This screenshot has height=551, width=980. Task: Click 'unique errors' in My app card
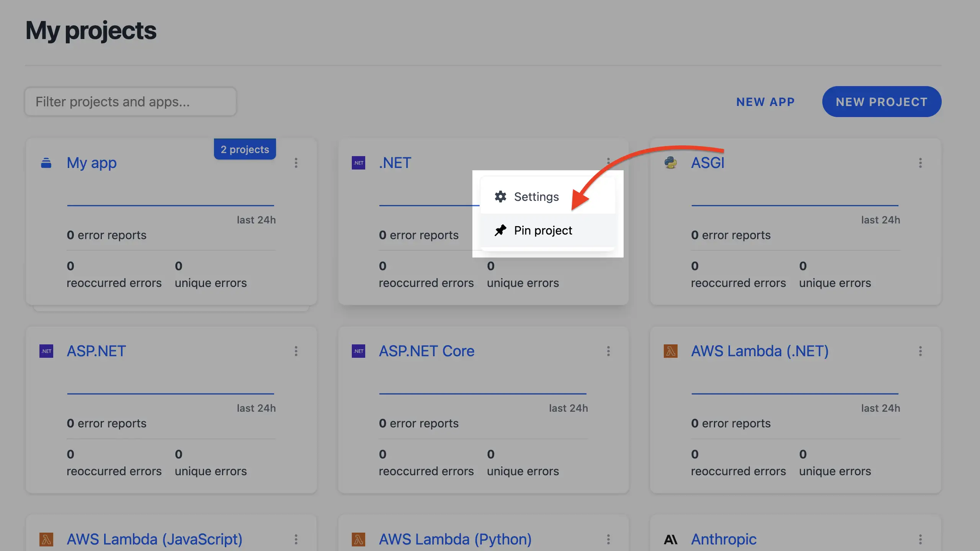211,283
